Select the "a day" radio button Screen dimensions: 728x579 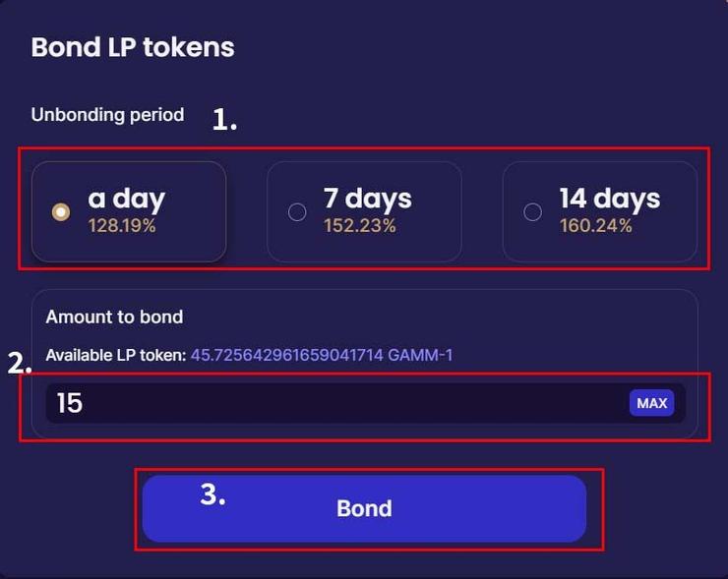point(61,212)
